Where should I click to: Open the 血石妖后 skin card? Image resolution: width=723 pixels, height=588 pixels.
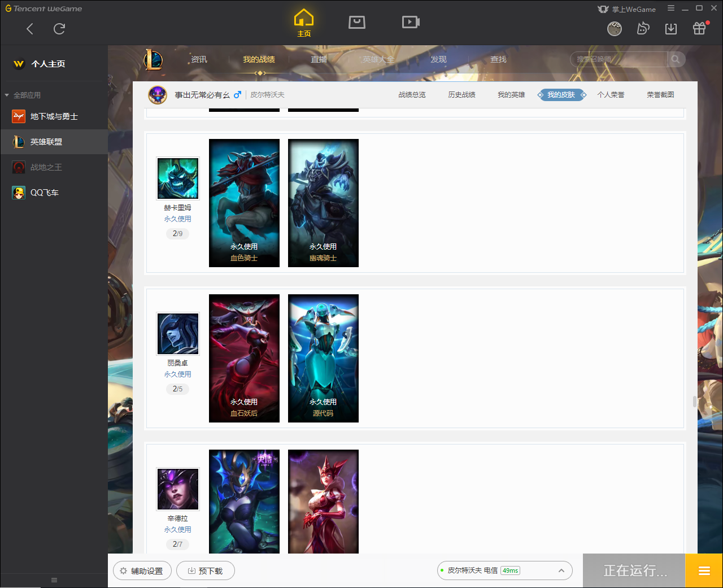coord(244,358)
